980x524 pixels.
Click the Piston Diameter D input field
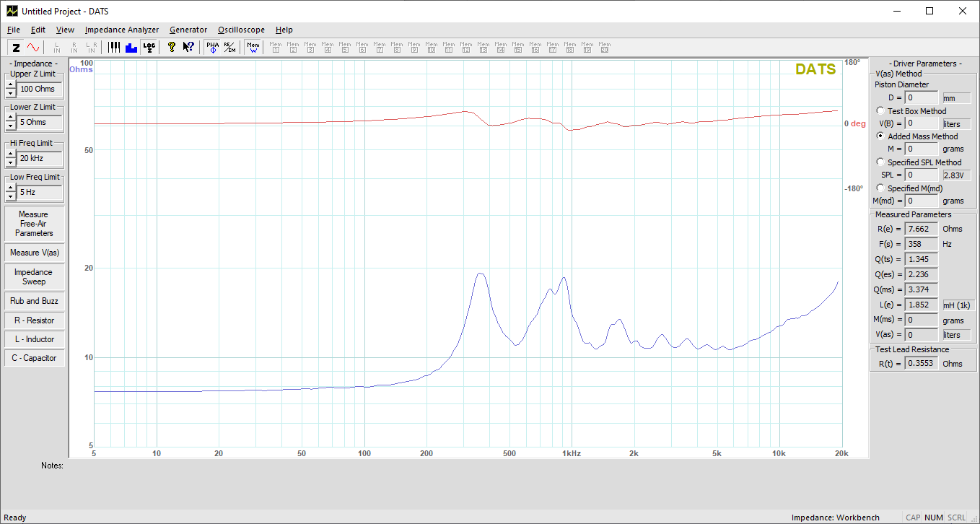tap(922, 97)
